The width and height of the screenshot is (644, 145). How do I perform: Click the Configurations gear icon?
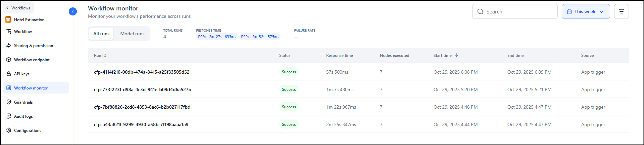click(x=9, y=131)
